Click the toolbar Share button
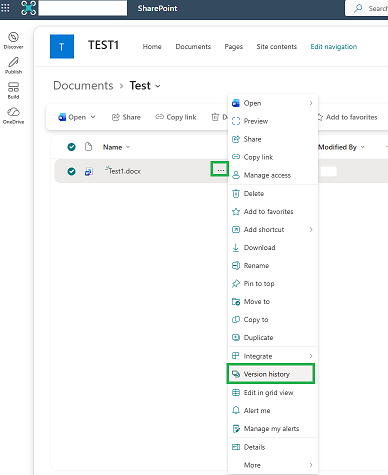The height and width of the screenshot is (475, 388). point(126,117)
